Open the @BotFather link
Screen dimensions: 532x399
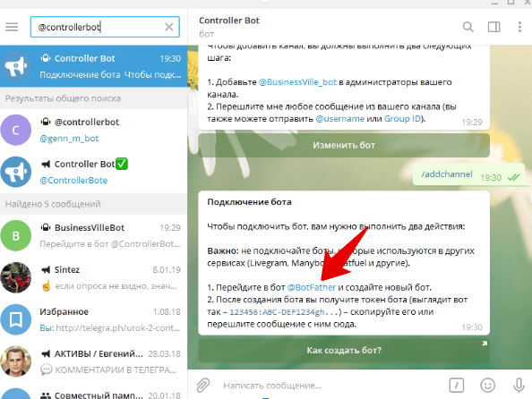(x=311, y=287)
